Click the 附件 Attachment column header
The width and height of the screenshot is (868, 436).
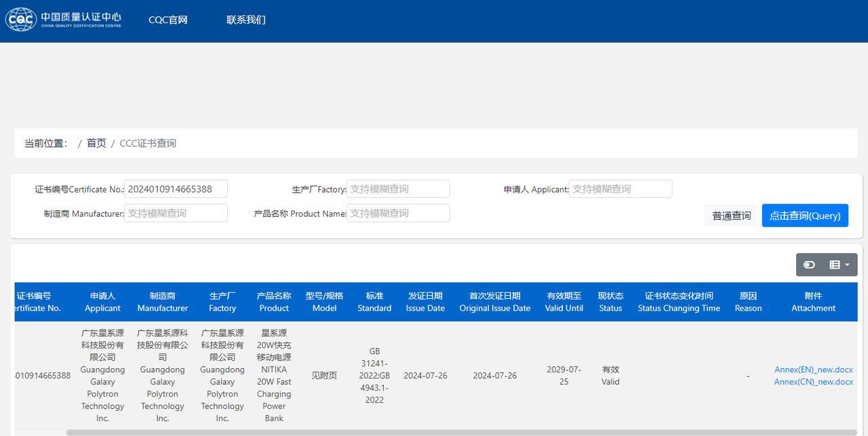click(813, 302)
